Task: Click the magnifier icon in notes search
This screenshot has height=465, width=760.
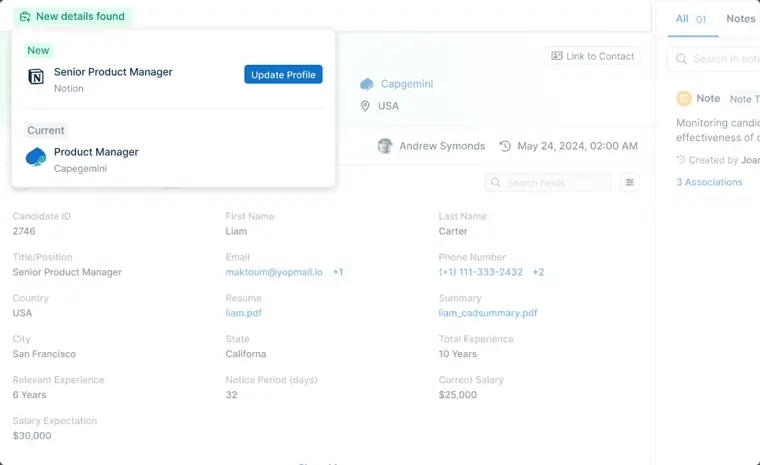Action: pyautogui.click(x=681, y=59)
